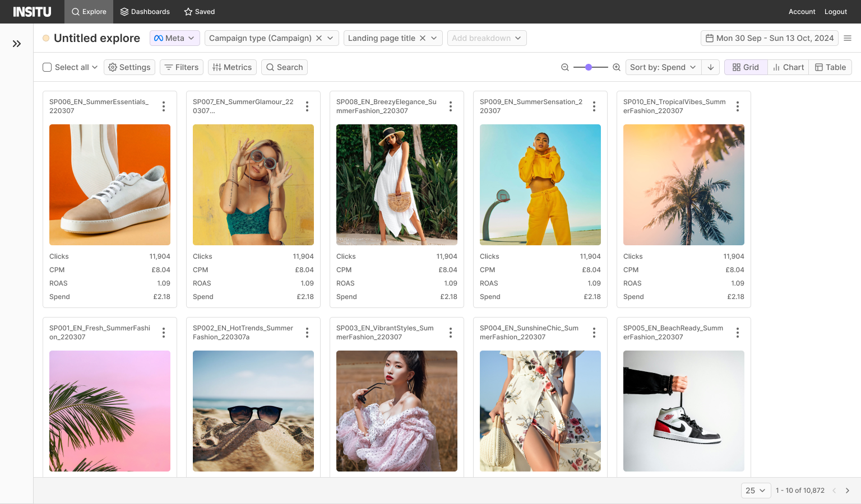The width and height of the screenshot is (861, 504).
Task: Click the SP006_EN_SummerEssentials_220307 card title
Action: click(x=99, y=106)
